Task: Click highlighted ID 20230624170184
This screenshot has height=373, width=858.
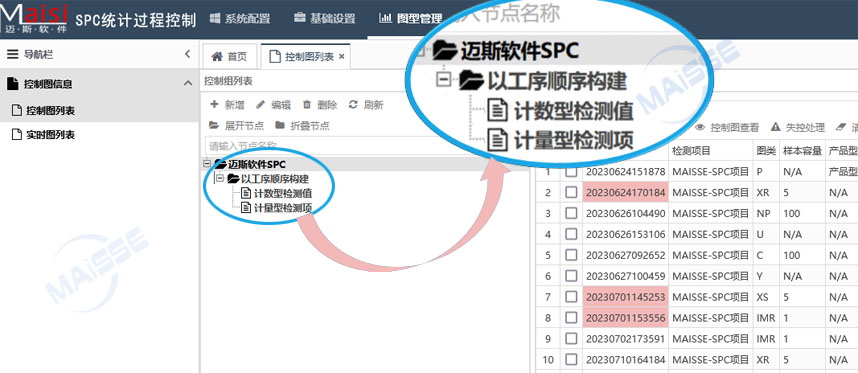Action: click(625, 193)
